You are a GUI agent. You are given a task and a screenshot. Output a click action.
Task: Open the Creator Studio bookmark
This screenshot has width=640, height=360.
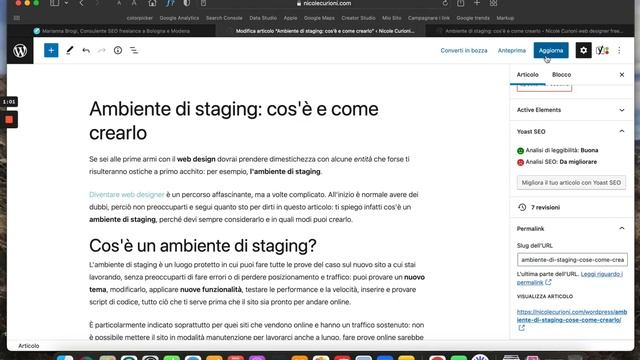point(358,18)
